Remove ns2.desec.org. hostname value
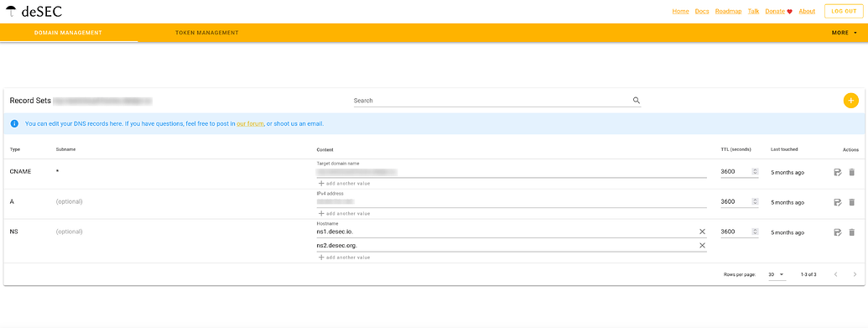 click(x=703, y=246)
